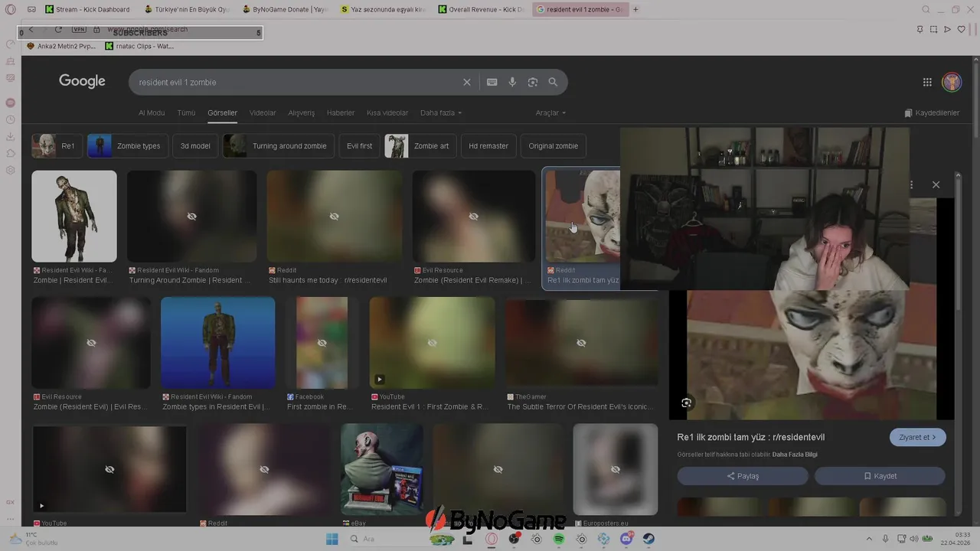Search this image with Lens in preview
980x551 pixels.
687,403
